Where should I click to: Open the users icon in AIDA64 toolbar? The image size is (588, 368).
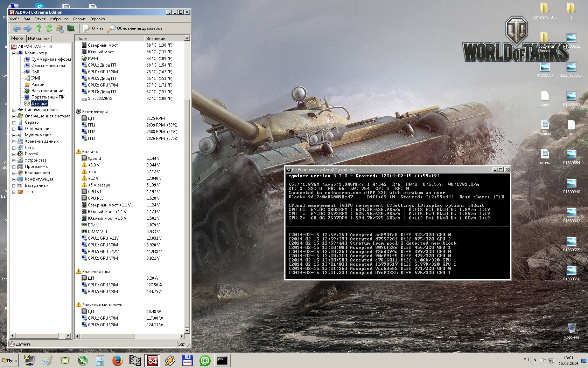(x=60, y=28)
